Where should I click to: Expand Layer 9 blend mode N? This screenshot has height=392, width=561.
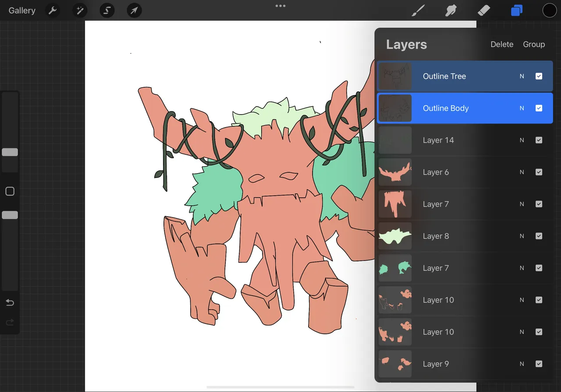pyautogui.click(x=522, y=364)
